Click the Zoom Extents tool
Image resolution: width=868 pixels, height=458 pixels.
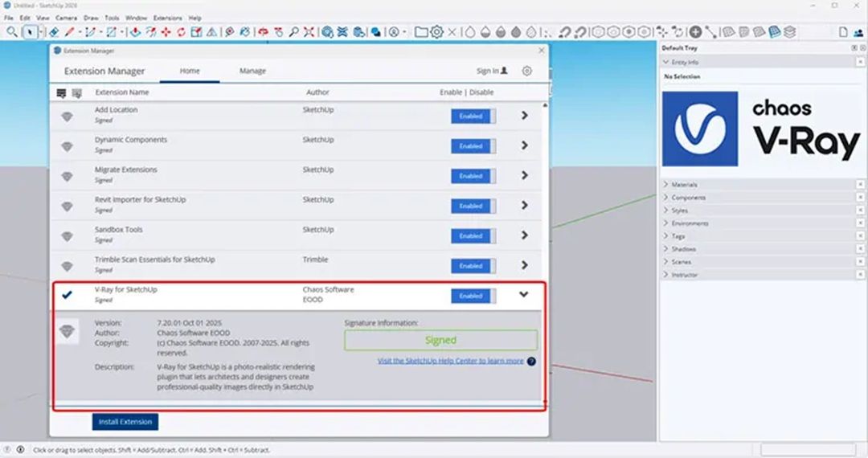pyautogui.click(x=309, y=32)
